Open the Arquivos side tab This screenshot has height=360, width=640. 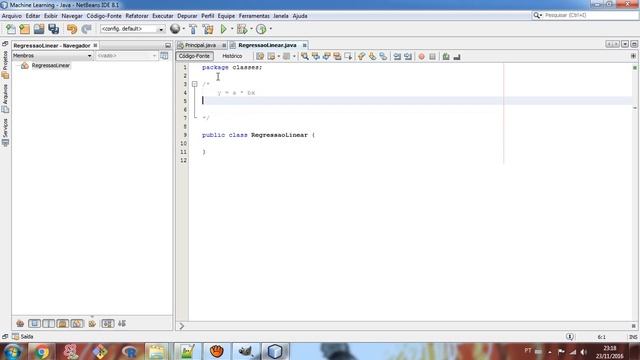click(x=5, y=98)
